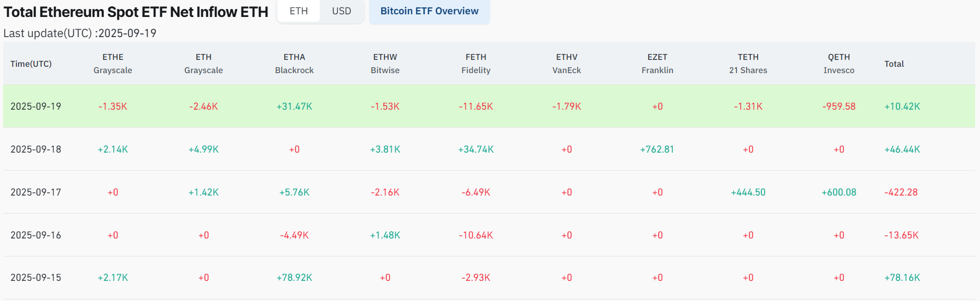980x301 pixels.
Task: Click the -422.28 total for 2025-09-17
Action: [901, 192]
